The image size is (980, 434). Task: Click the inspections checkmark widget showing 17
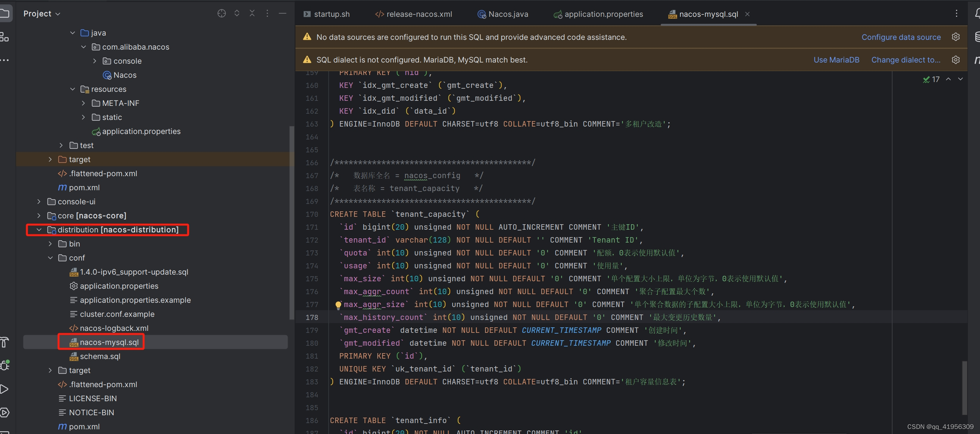[x=931, y=79]
